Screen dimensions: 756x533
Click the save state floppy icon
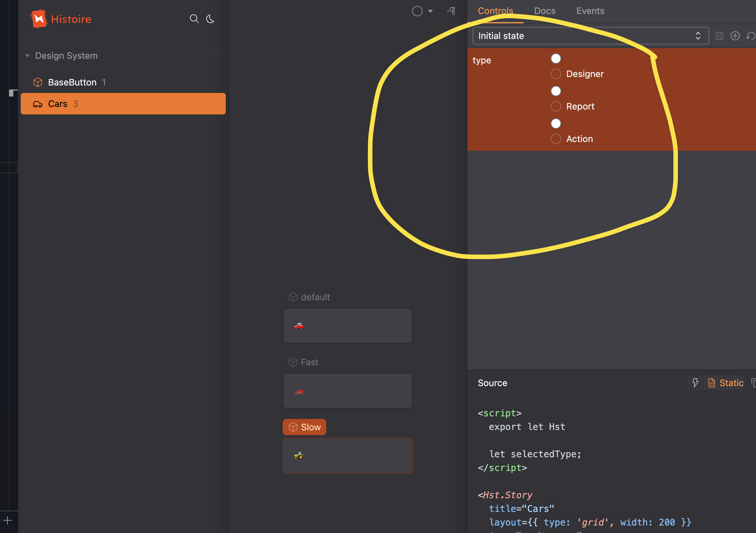click(720, 36)
